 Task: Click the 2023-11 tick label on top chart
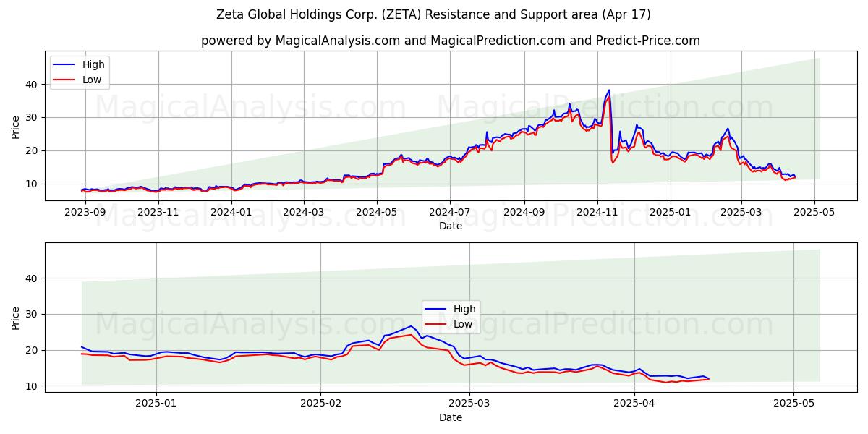coord(158,213)
